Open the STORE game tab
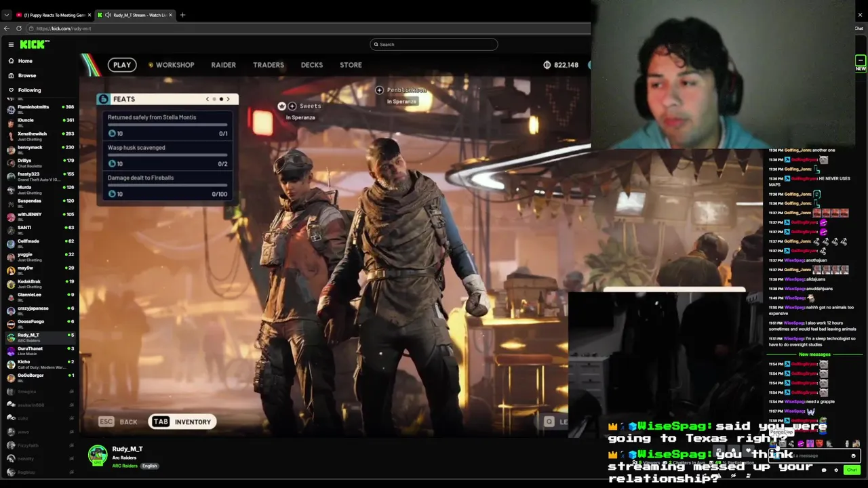Viewport: 868px width, 488px height. click(351, 65)
